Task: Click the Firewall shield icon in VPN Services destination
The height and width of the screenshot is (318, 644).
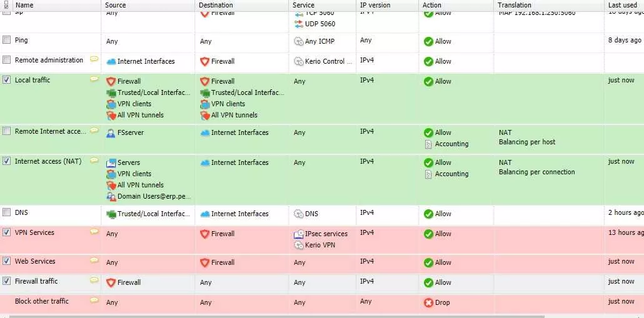Action: click(204, 234)
